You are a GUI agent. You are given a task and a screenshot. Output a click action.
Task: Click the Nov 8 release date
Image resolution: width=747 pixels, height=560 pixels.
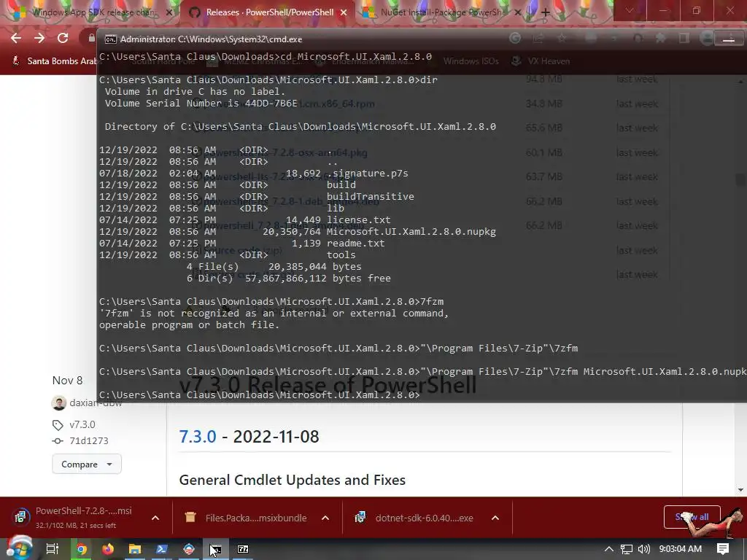(x=67, y=381)
